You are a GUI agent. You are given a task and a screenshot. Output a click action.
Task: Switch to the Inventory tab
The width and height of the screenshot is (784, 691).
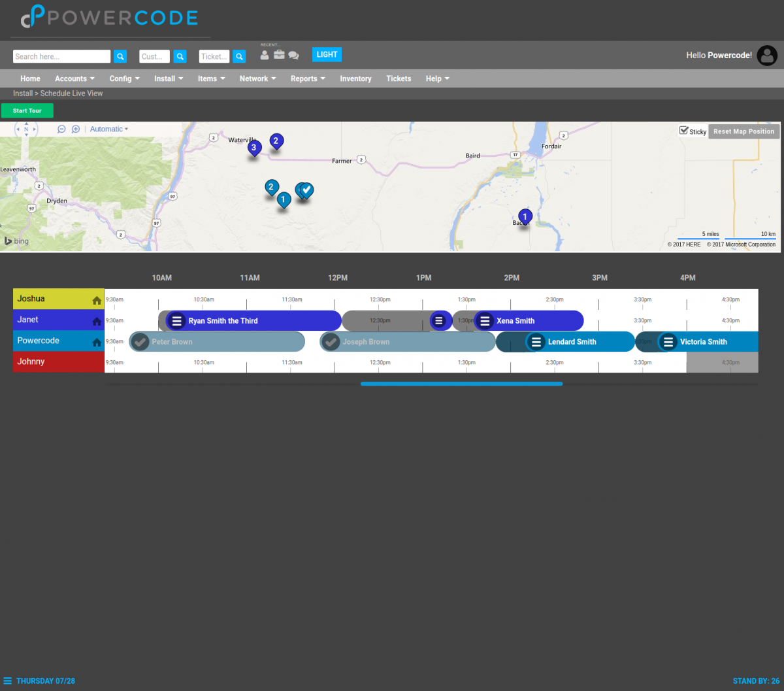click(x=355, y=78)
